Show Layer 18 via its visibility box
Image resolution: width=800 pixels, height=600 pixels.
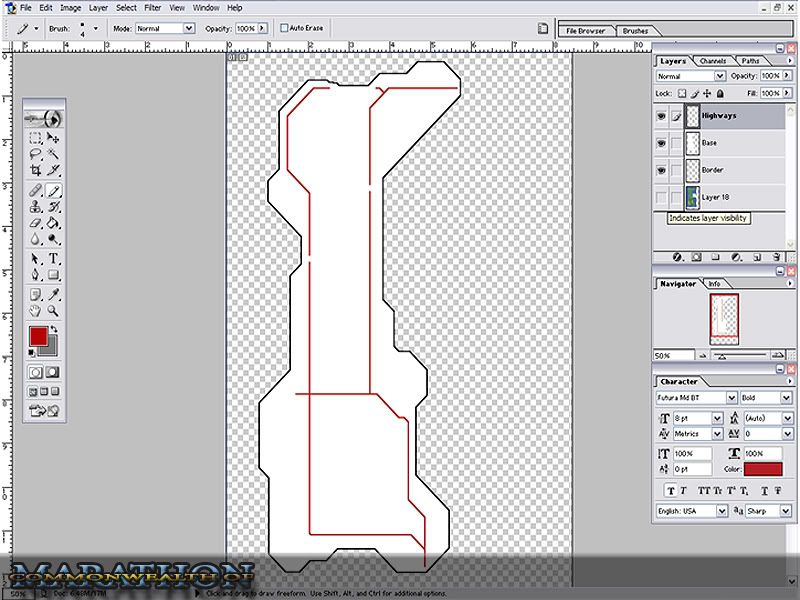point(662,198)
